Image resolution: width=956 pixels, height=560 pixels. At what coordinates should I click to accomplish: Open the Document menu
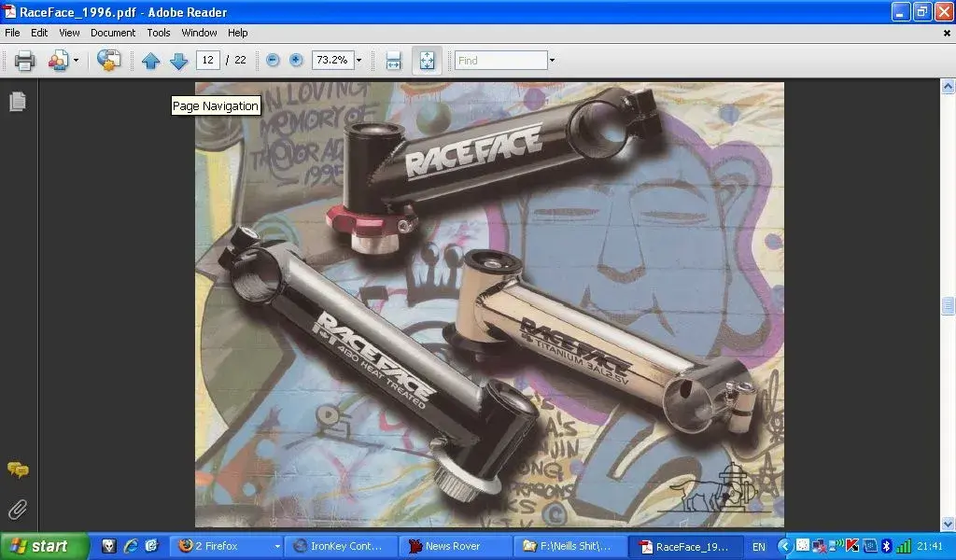pos(113,33)
